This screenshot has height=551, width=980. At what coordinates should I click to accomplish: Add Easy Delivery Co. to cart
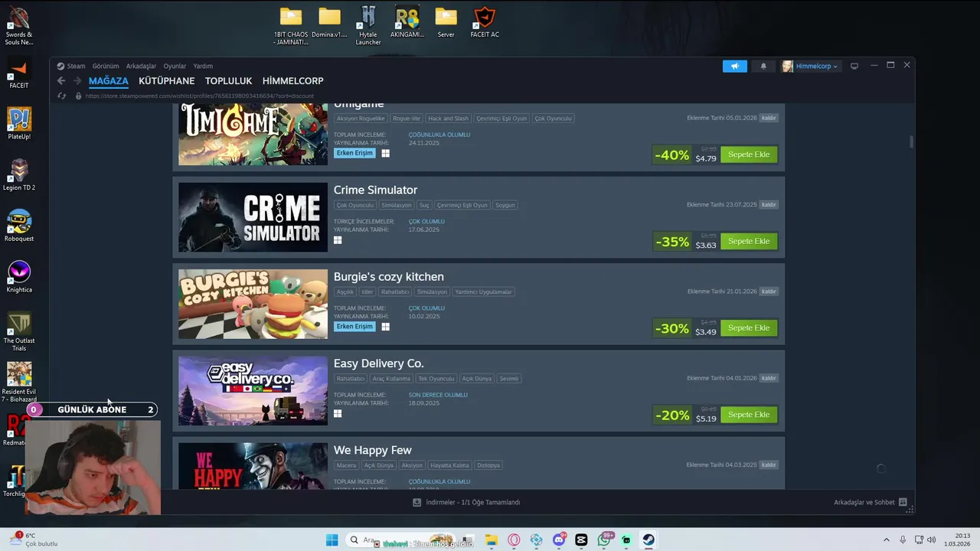coord(749,415)
